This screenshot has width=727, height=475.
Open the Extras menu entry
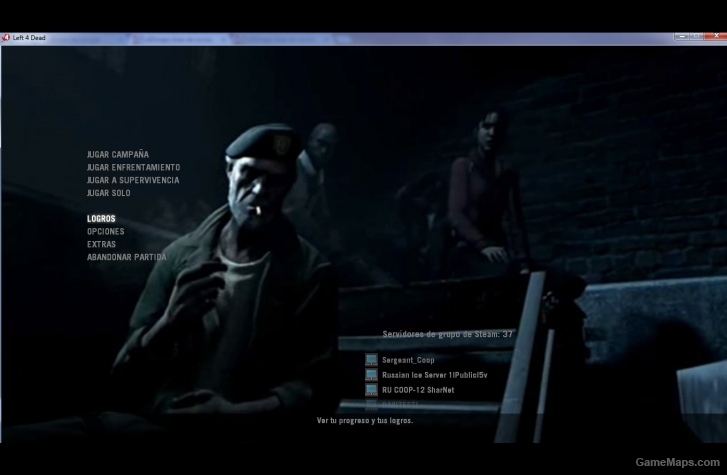(102, 244)
